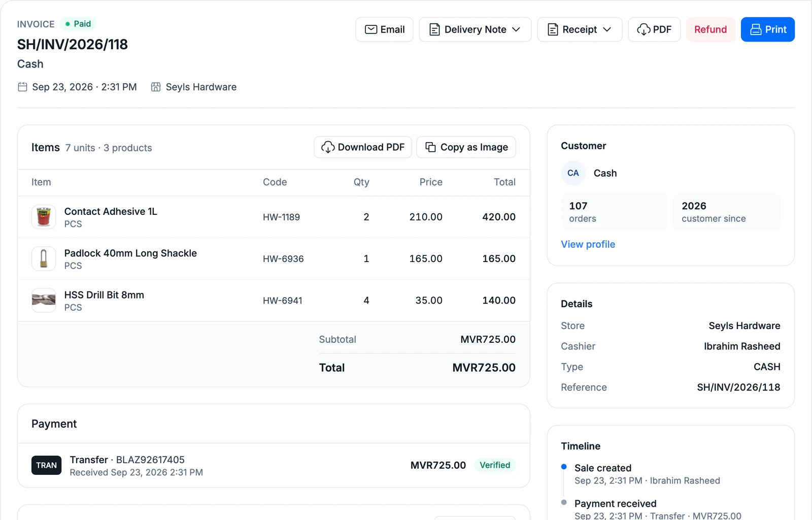812x520 pixels.
Task: Click the TRAN payment method badge
Action: point(46,465)
